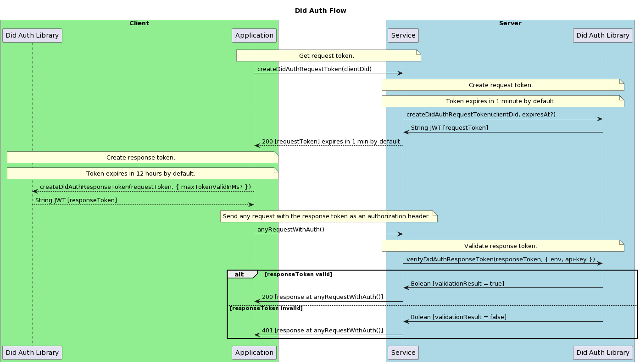Viewport: 640px width, 364px height.
Task: Click the top "Service" participant box
Action: tap(403, 35)
